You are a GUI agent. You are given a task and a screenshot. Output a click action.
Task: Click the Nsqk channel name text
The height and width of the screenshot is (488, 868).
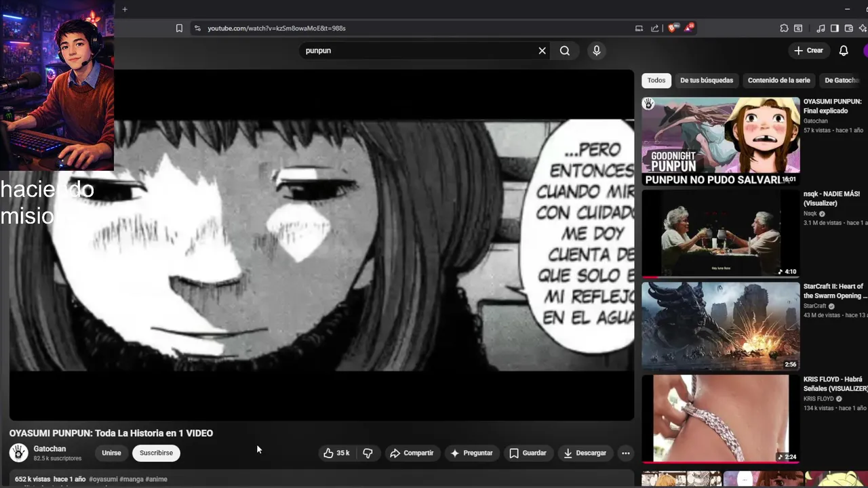tap(810, 213)
